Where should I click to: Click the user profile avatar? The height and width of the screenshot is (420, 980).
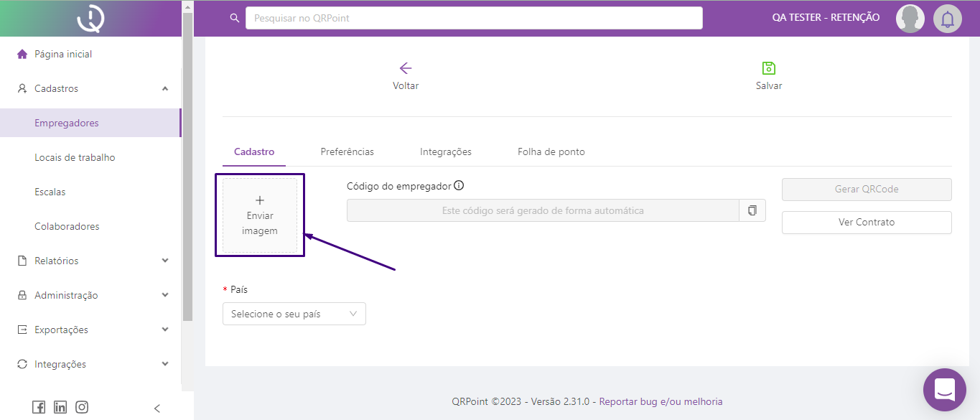910,19
